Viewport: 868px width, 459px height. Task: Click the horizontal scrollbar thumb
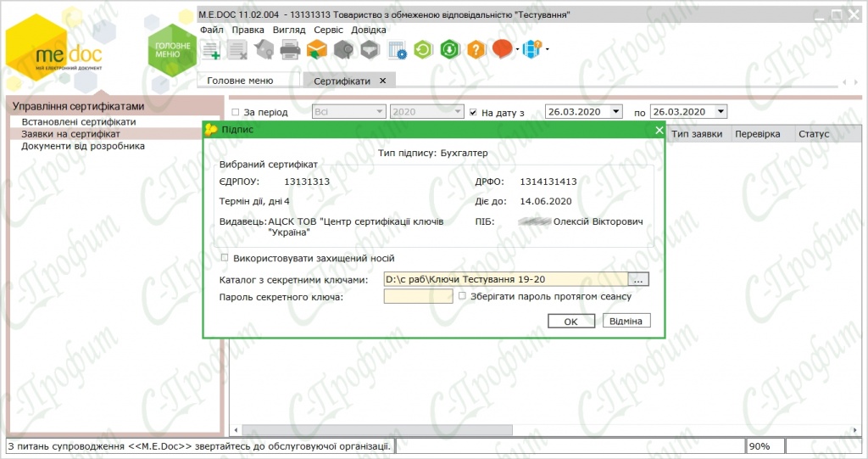376,430
